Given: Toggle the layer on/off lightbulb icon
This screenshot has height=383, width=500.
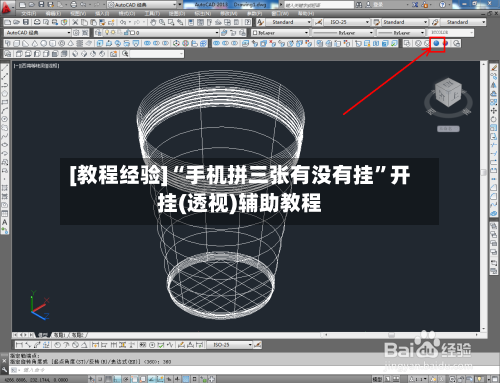Looking at the screenshot, I should click(107, 33).
